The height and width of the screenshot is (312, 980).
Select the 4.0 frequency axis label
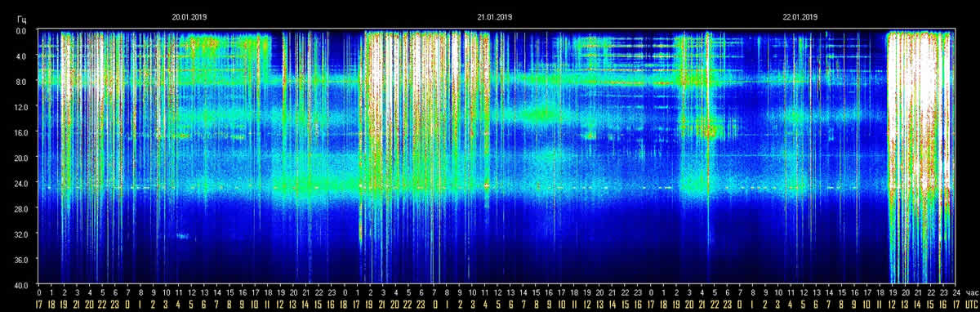pos(21,56)
